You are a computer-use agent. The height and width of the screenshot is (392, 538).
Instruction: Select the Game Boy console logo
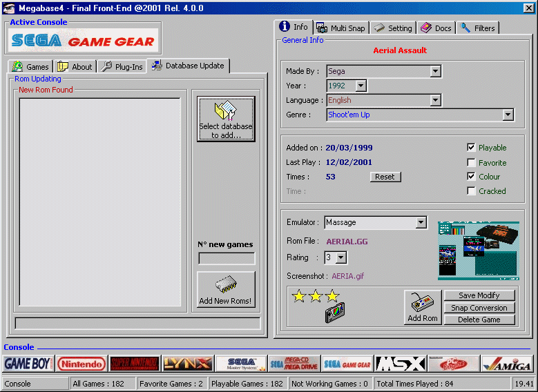click(28, 364)
